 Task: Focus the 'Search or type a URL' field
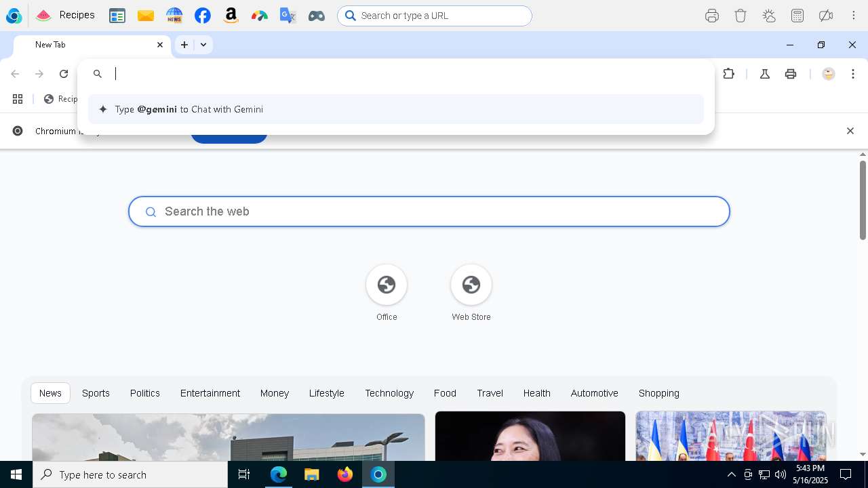435,16
